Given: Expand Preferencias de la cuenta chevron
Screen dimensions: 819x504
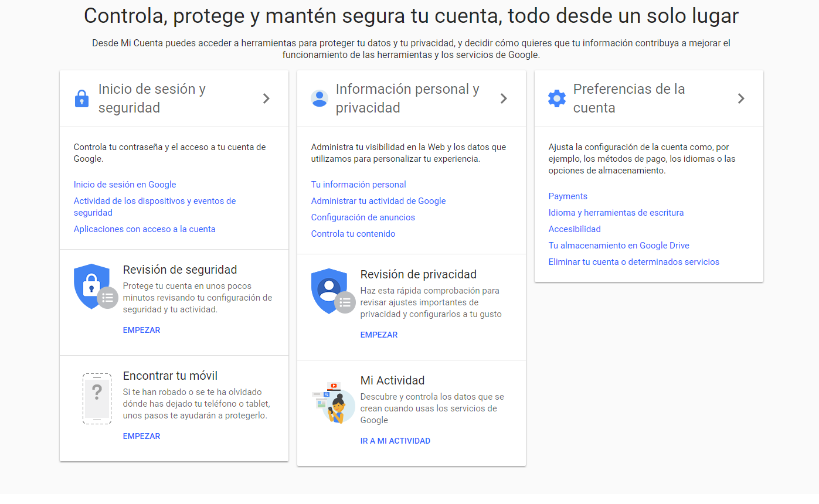Looking at the screenshot, I should coord(741,98).
